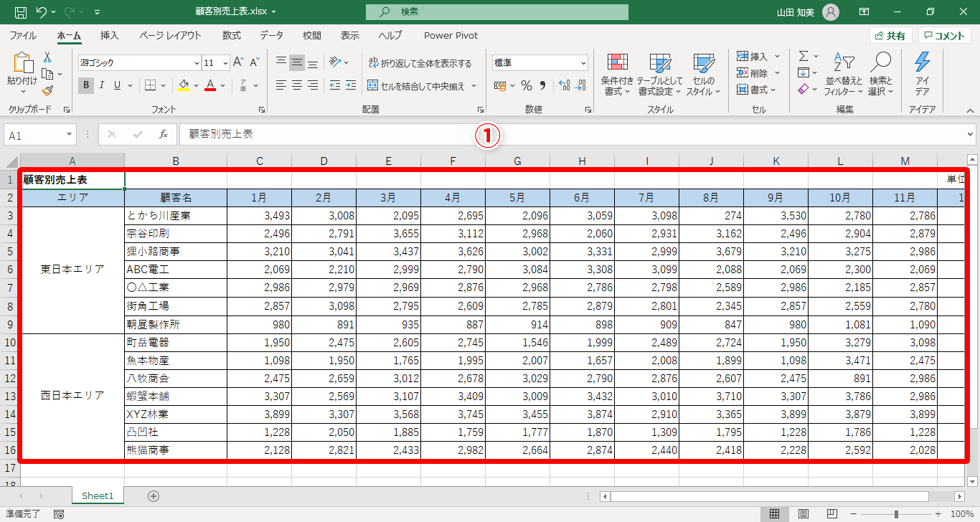Open the font color dropdown arrow
980x522 pixels.
[223, 86]
